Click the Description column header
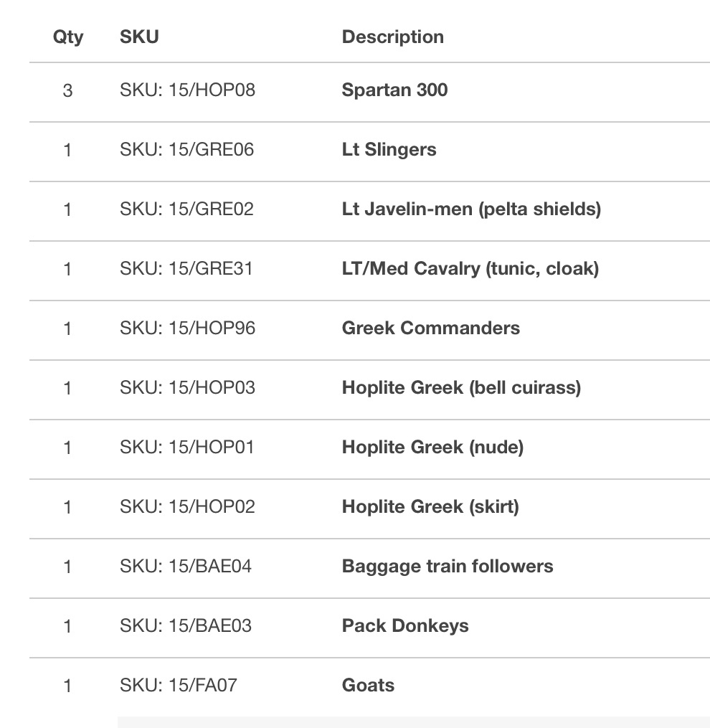Screen dimensions: 710x728 392,37
